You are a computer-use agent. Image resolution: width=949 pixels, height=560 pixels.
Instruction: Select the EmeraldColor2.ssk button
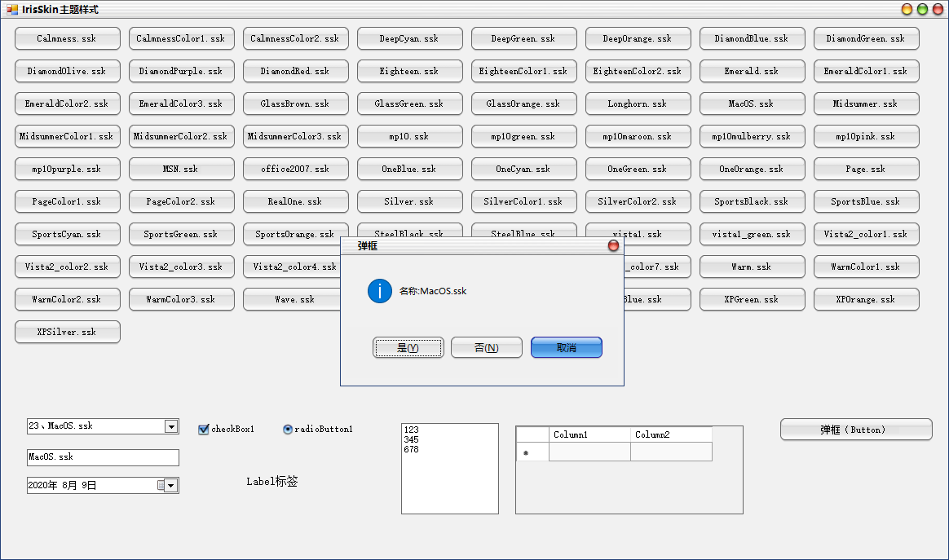point(67,104)
